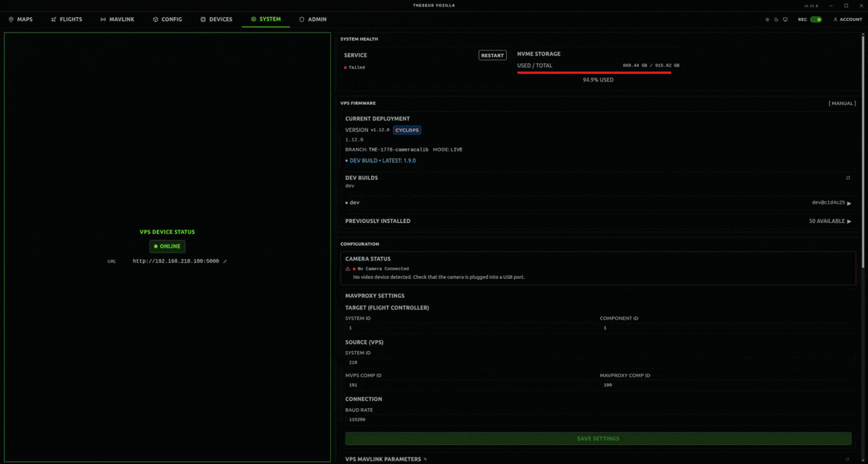
Task: Edit VPS MAVLink Parameters pencil icon
Action: (425, 459)
